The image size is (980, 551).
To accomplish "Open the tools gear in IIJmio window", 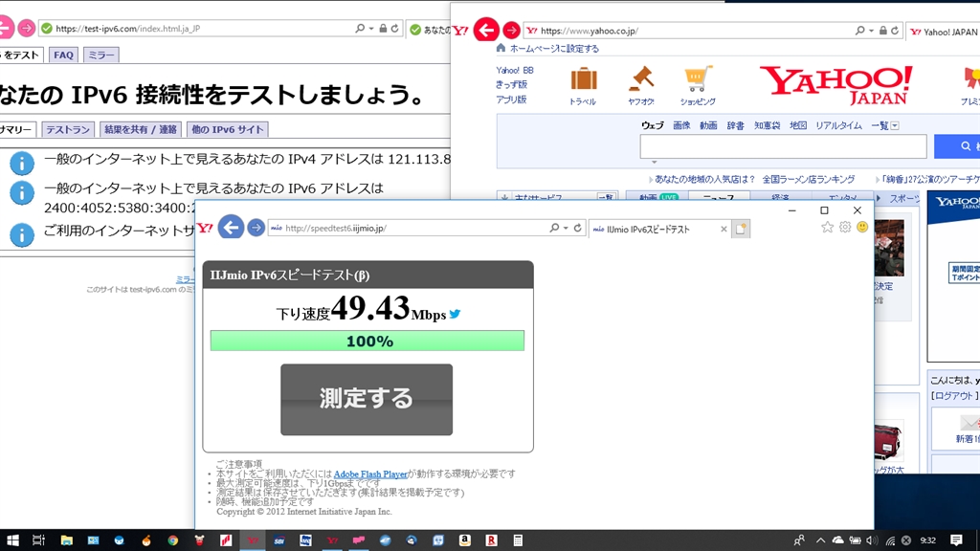I will (845, 227).
